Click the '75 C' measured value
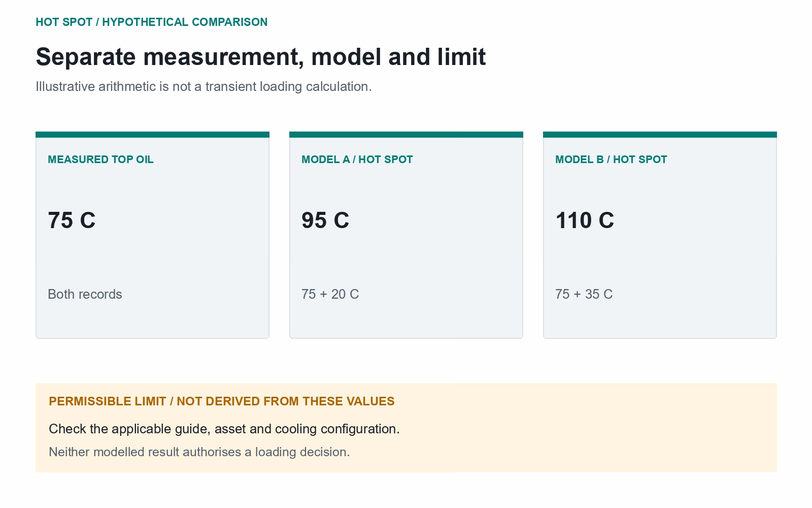 (72, 220)
